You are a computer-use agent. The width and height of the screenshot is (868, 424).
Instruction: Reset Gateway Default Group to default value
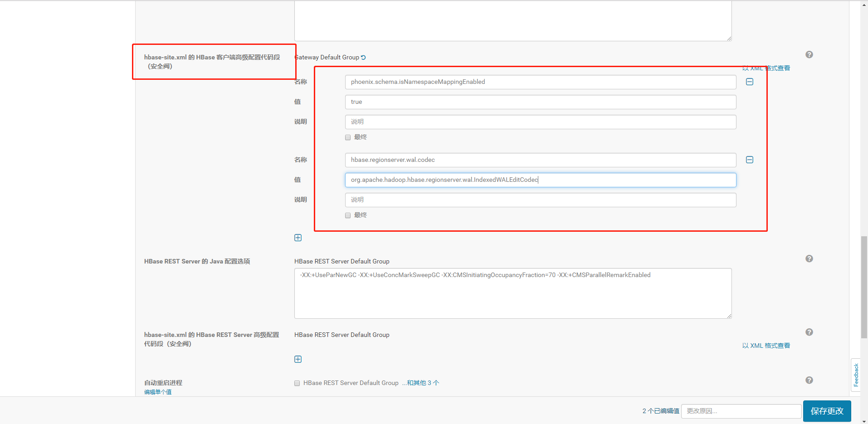[363, 58]
